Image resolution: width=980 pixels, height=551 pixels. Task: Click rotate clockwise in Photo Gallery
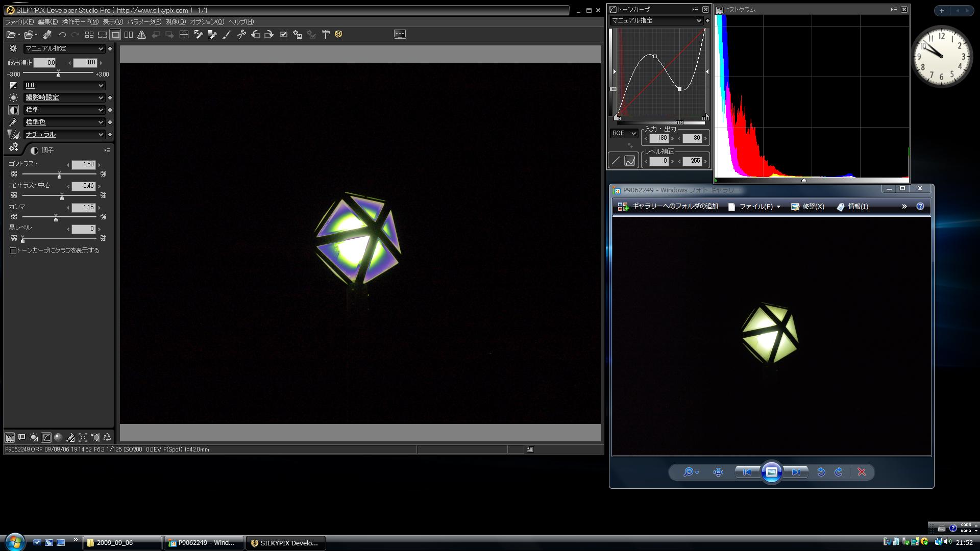point(839,472)
